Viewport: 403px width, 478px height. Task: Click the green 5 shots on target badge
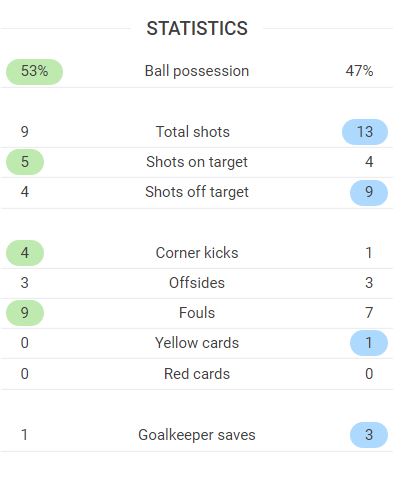coord(25,162)
